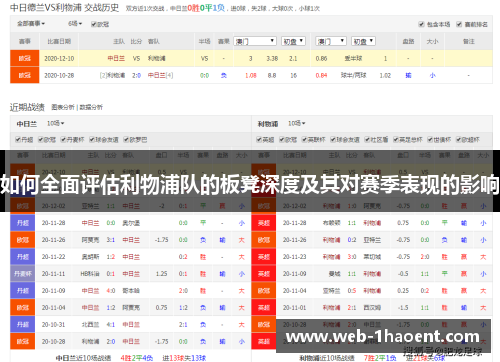Screen dimensions: 500x362
Task: Click the 2:0 score in 2020-10-28 row
Action: 136,75
